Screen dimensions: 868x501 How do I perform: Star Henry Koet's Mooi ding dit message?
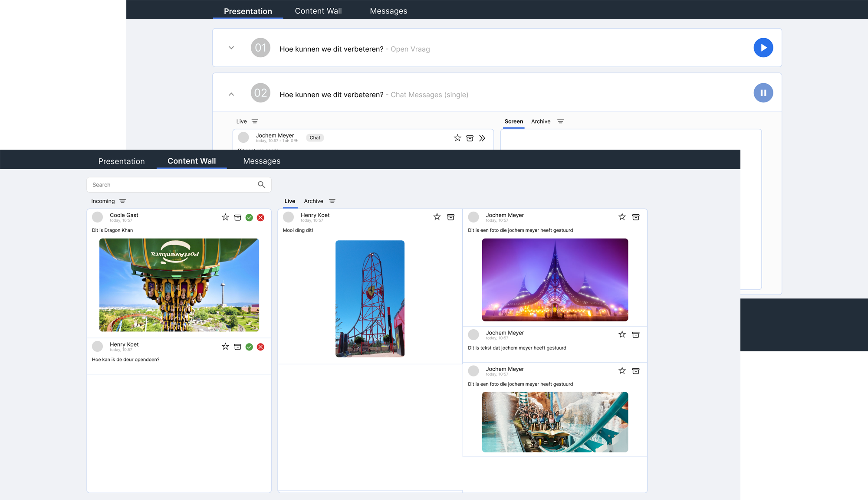pos(437,217)
